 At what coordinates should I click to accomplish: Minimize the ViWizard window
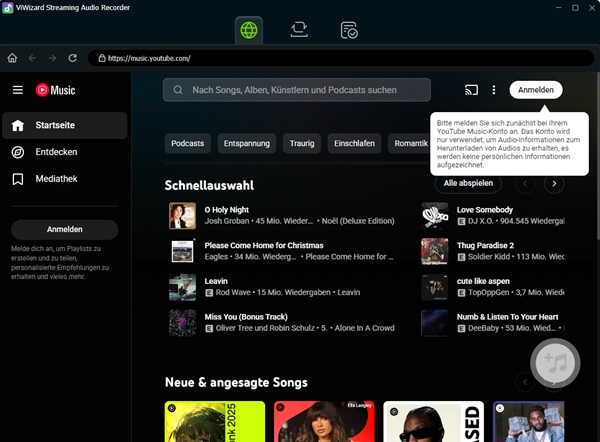(x=558, y=8)
